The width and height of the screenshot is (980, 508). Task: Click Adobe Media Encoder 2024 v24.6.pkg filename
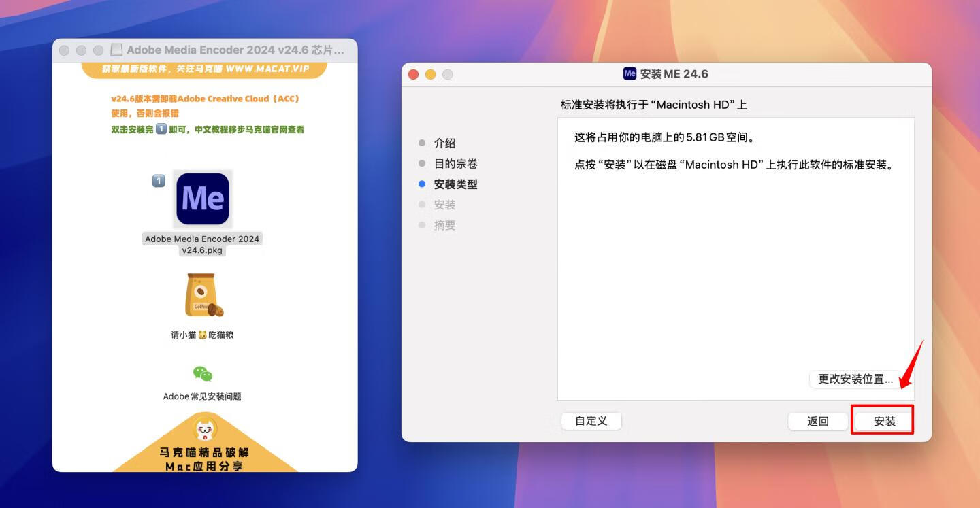pyautogui.click(x=202, y=244)
